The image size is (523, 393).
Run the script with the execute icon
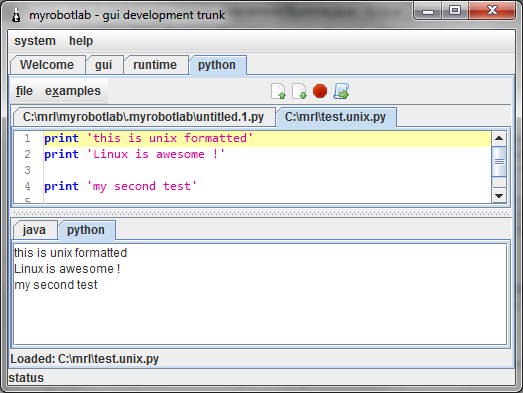[x=341, y=91]
